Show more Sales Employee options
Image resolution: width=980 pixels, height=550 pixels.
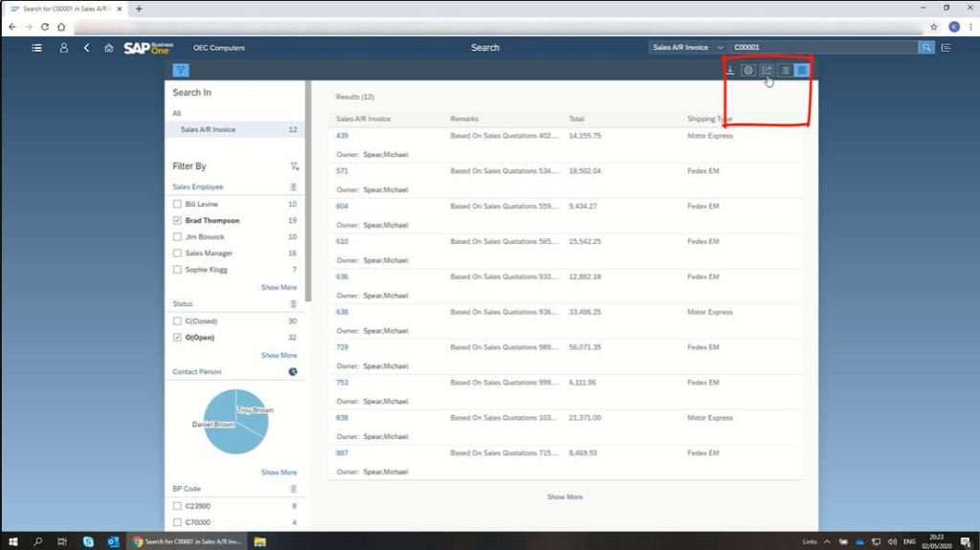click(278, 288)
